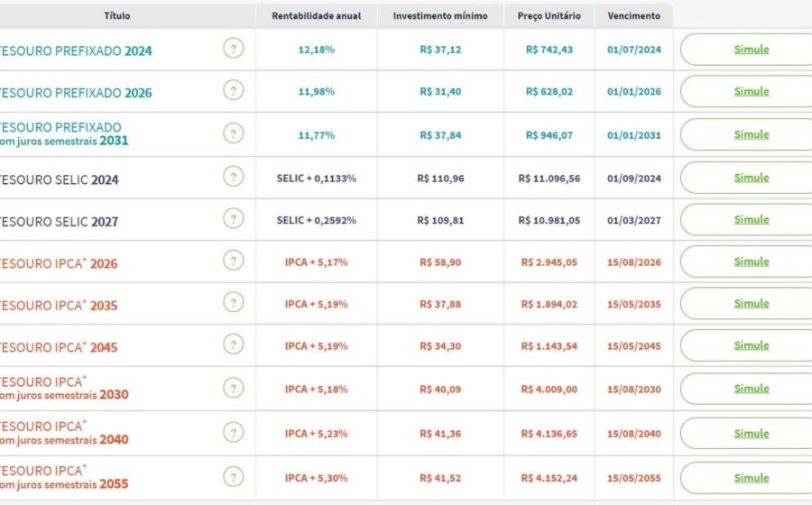This screenshot has width=812, height=505.
Task: Select the 01/03/2027 maturity date
Action: pyautogui.click(x=634, y=220)
